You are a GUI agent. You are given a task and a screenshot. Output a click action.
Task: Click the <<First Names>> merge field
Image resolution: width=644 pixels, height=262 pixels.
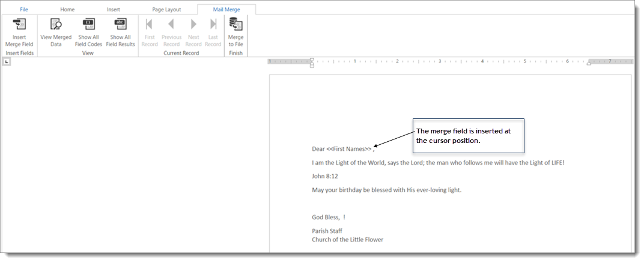pos(349,148)
